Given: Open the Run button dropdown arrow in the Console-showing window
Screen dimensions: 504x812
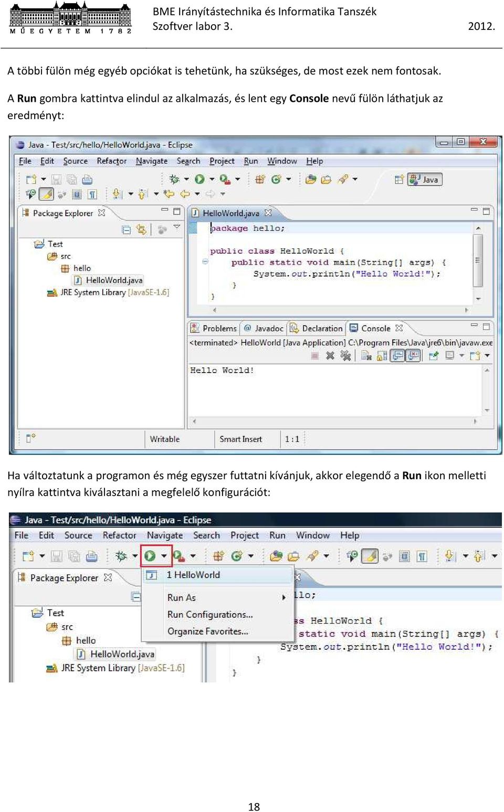Looking at the screenshot, I should (x=212, y=180).
